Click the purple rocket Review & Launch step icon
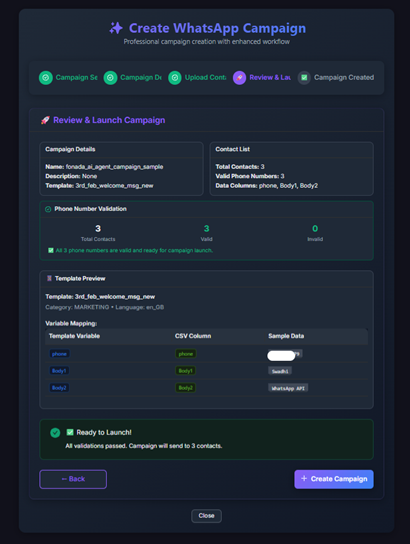 [x=239, y=78]
